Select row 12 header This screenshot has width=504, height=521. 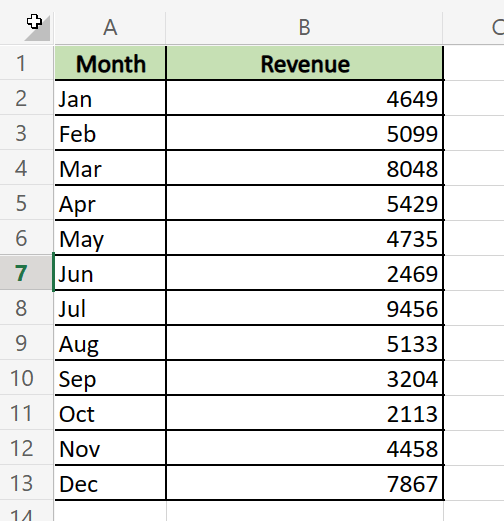(26, 448)
